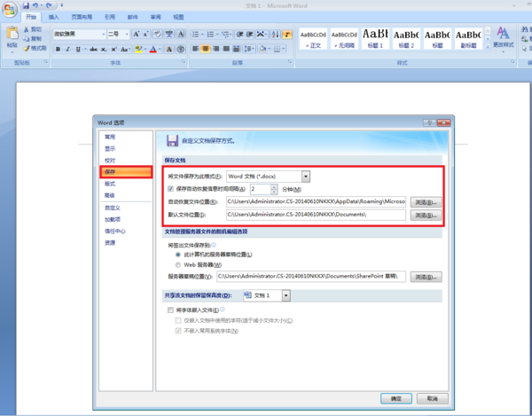Image resolution: width=532 pixels, height=416 pixels.
Task: Align paragraph text to the left
Action: [195, 49]
